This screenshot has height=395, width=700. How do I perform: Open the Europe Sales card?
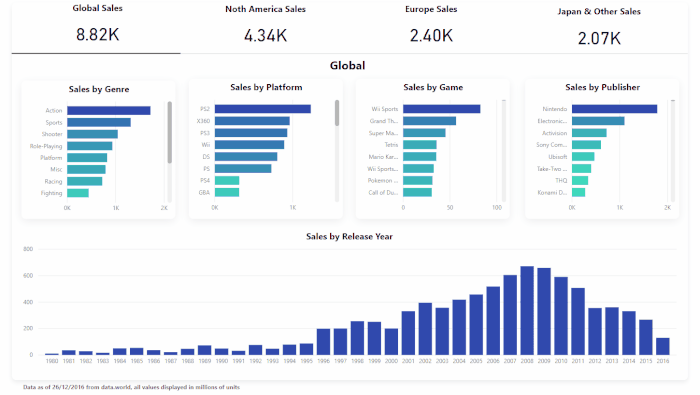tap(431, 26)
